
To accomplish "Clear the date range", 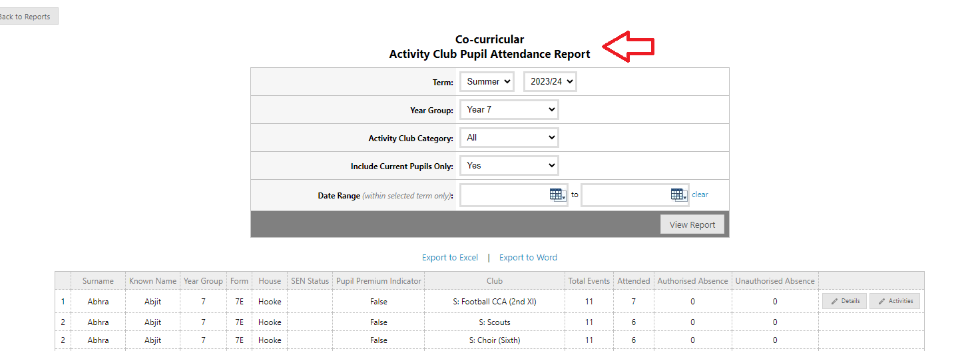I will click(x=700, y=194).
